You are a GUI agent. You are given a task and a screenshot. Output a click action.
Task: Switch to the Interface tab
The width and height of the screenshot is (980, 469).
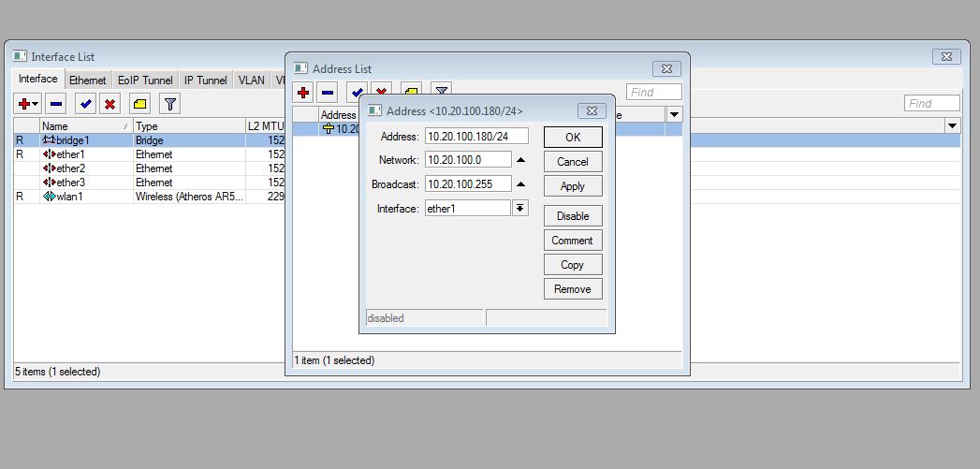point(38,79)
